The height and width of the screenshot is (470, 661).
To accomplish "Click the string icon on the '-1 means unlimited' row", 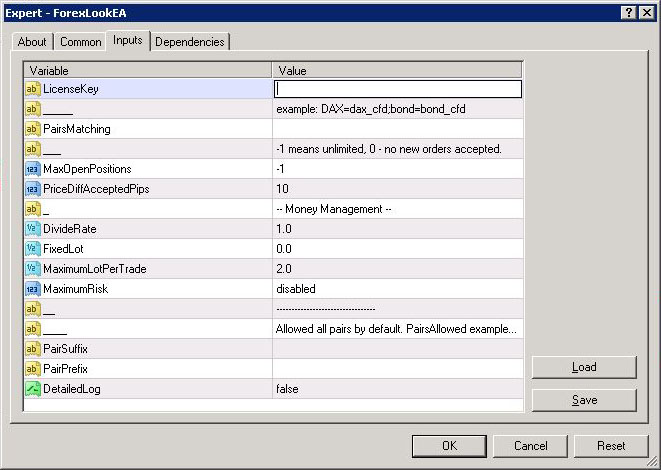I will pos(33,149).
